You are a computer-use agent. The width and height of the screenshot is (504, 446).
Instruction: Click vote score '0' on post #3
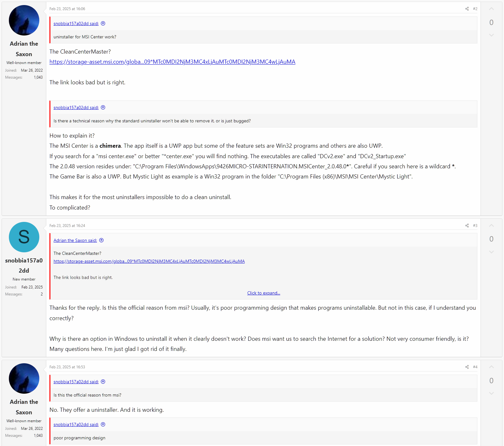tap(491, 239)
